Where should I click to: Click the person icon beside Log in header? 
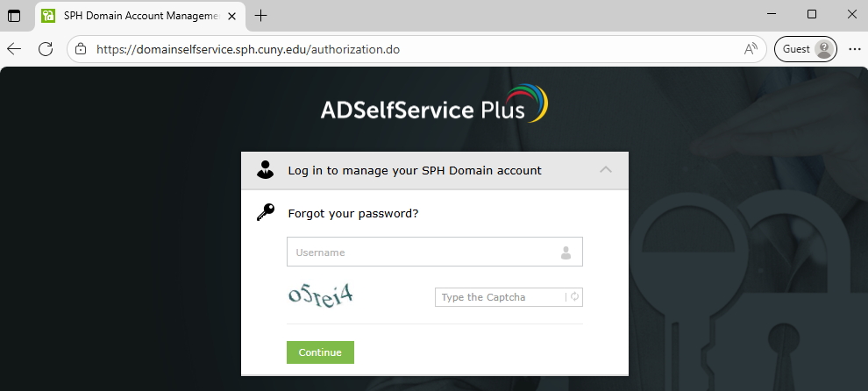(266, 170)
